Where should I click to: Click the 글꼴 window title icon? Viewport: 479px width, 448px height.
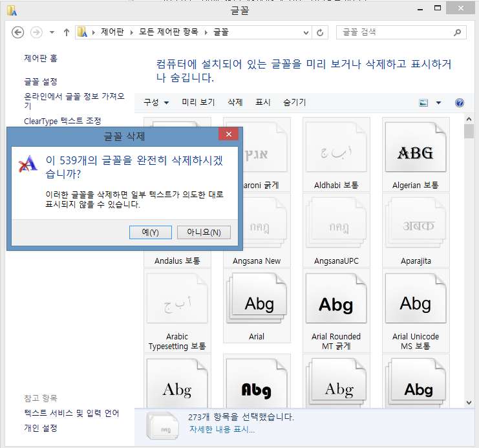pyautogui.click(x=12, y=10)
